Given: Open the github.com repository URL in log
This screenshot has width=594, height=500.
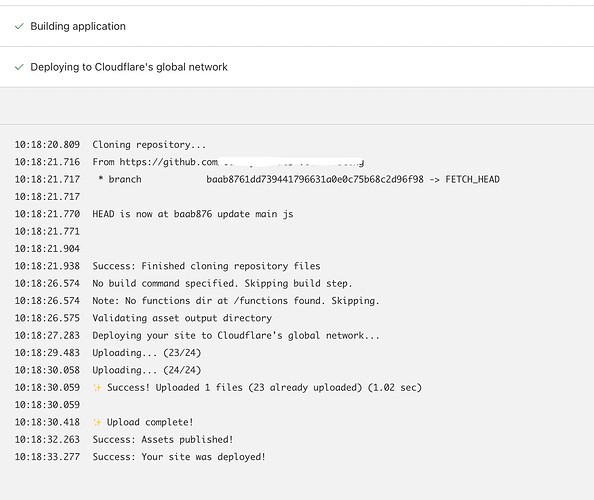Looking at the screenshot, I should [228, 162].
